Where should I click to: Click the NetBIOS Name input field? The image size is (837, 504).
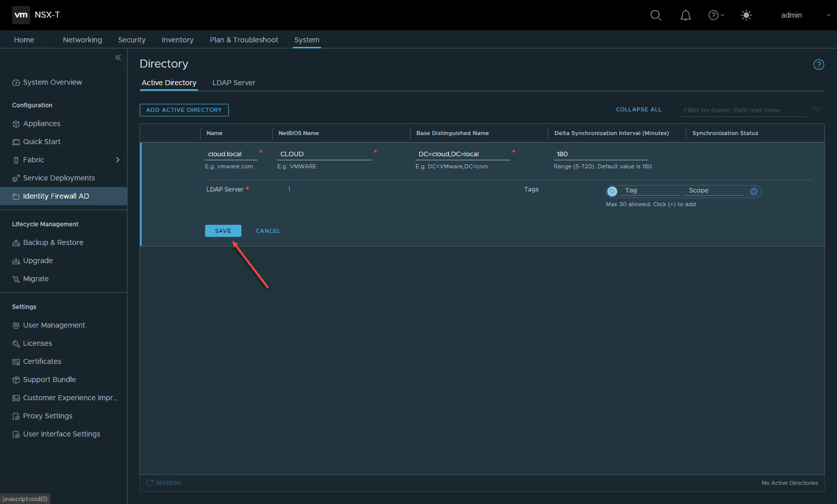[324, 154]
